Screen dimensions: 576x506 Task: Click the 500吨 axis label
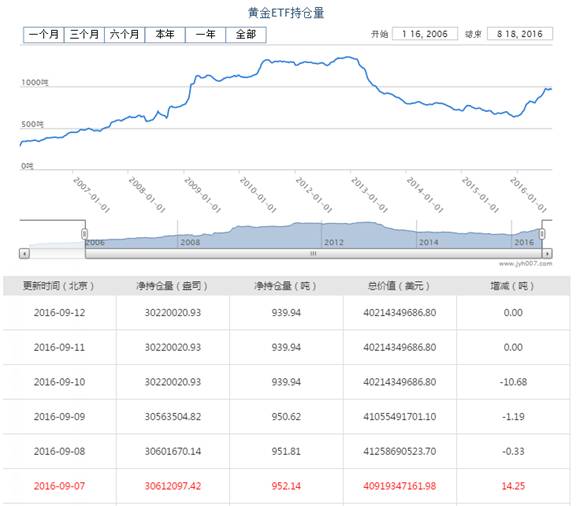32,124
